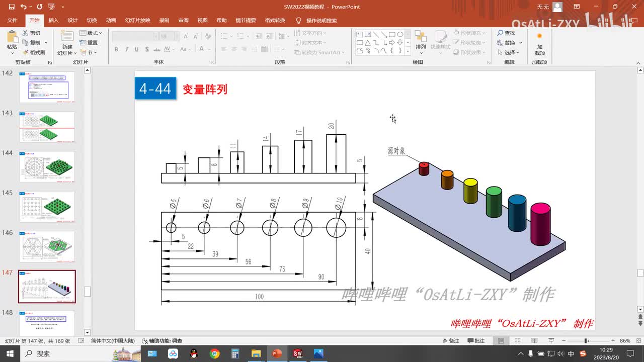
Task: Select the oval shape in shapes gallery
Action: click(x=400, y=35)
